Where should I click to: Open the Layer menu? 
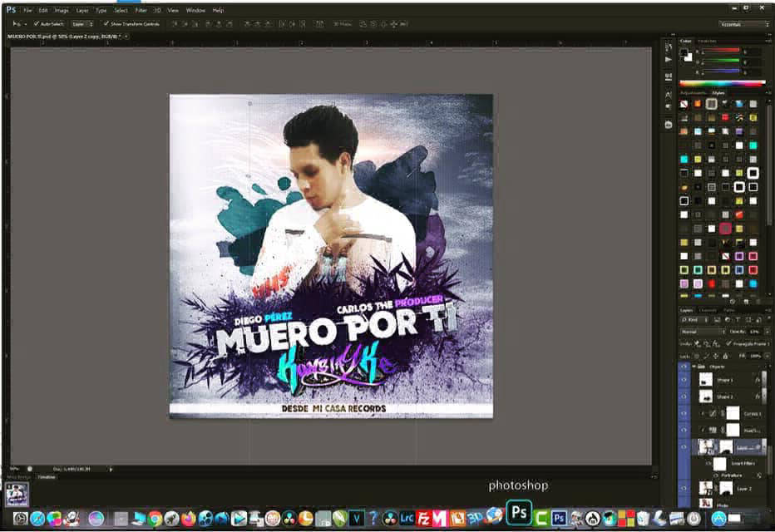pos(82,10)
